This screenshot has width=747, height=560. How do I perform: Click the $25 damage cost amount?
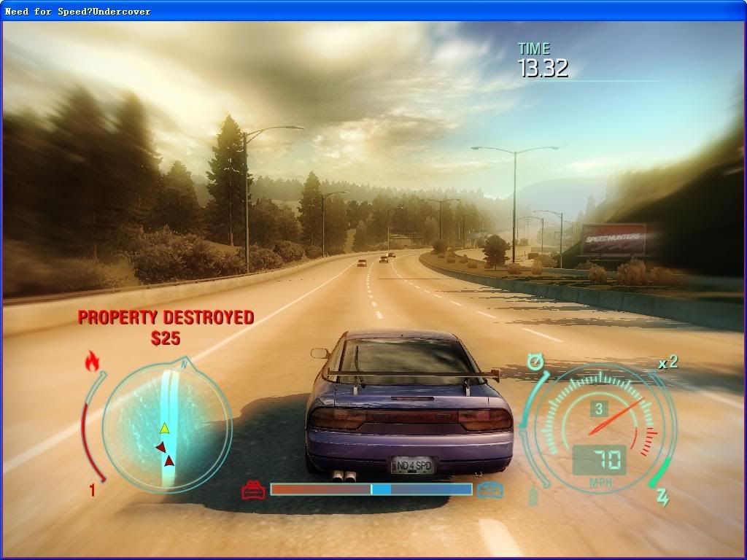pyautogui.click(x=166, y=338)
